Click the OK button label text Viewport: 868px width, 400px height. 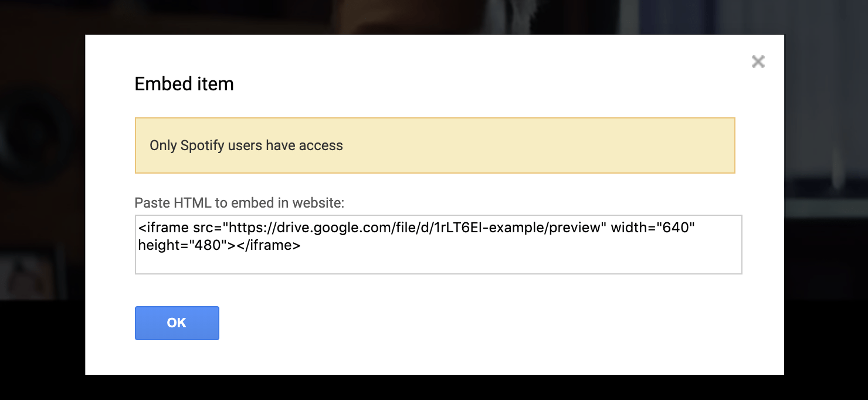177,323
